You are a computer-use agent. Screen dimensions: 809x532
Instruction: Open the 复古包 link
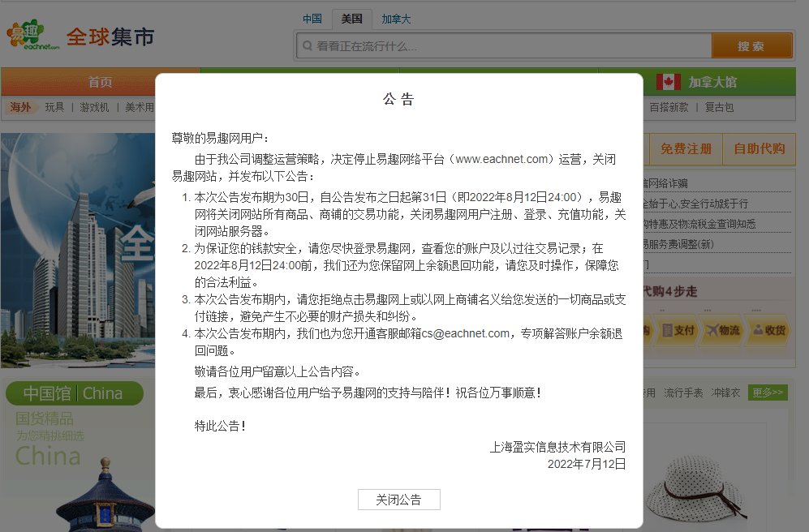(719, 107)
